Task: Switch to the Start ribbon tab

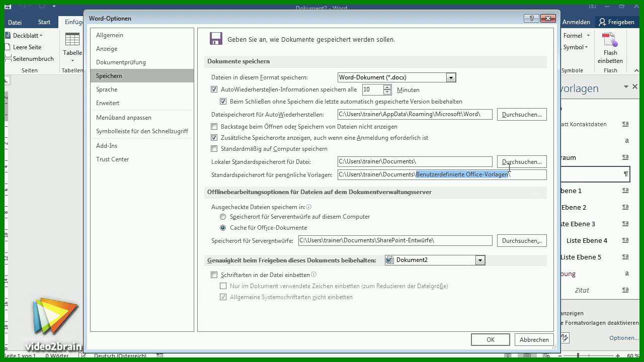Action: (x=44, y=22)
